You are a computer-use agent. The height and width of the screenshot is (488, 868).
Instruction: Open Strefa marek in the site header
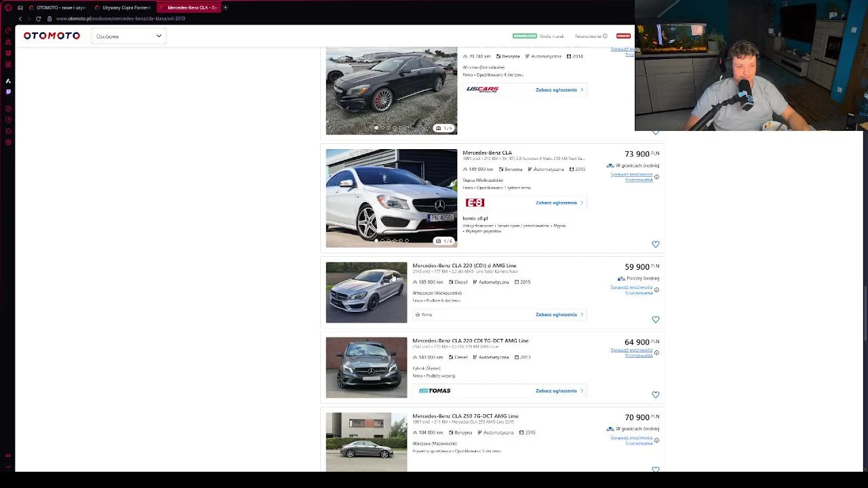click(x=551, y=36)
